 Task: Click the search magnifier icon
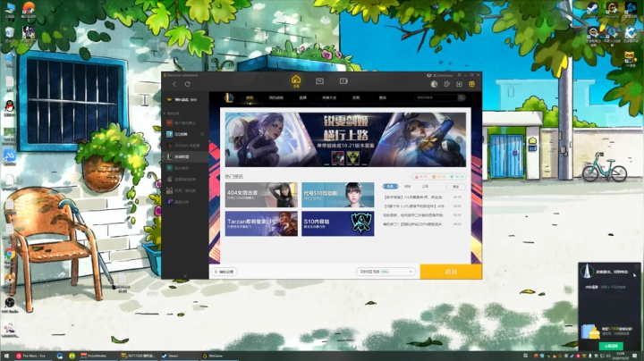click(x=462, y=97)
